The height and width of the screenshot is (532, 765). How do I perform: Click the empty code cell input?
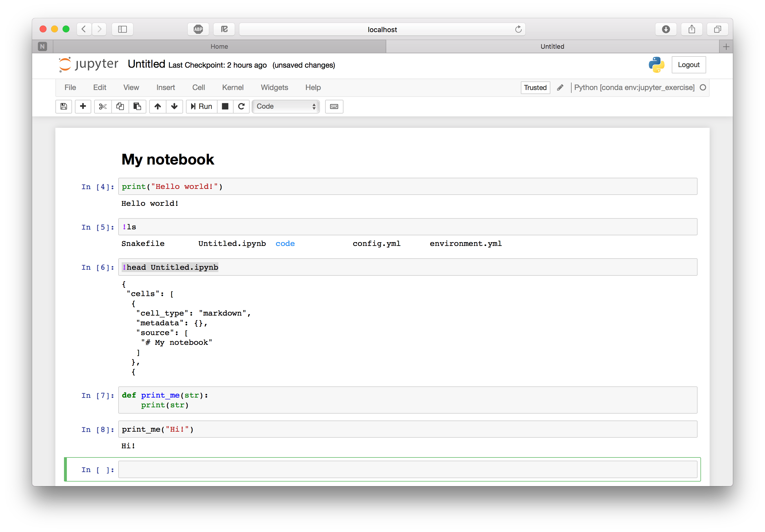click(x=407, y=470)
